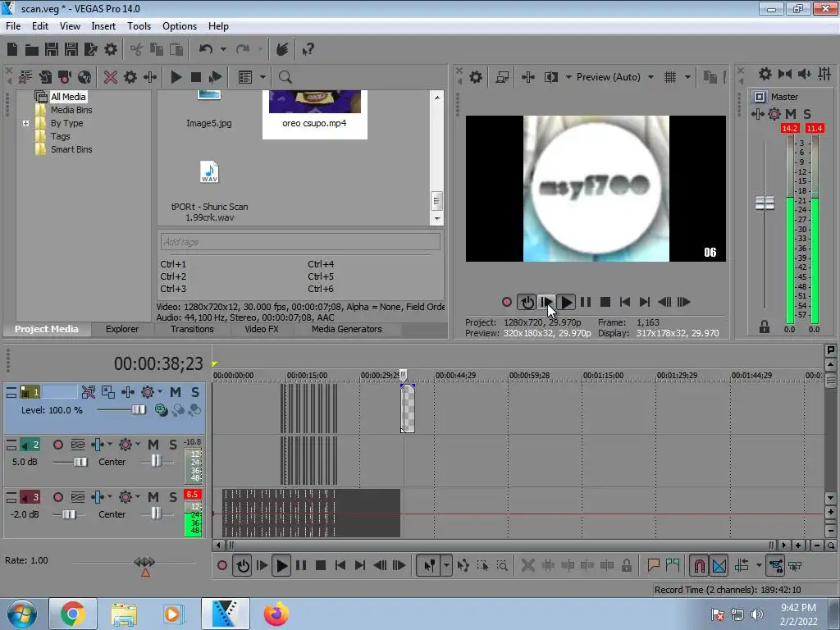Adjust the playback Rate slider
Image resolution: width=840 pixels, height=630 pixels.
click(144, 562)
